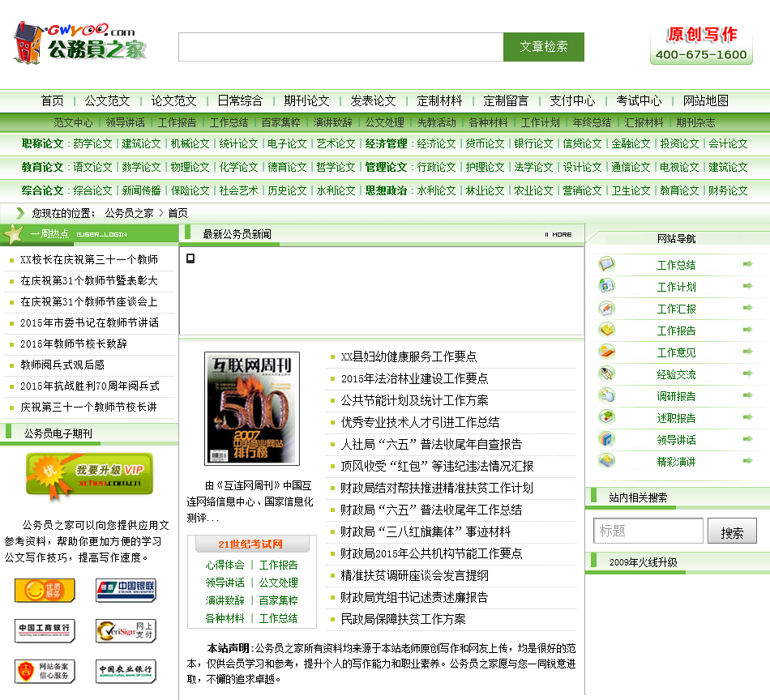The height and width of the screenshot is (700, 770).
Task: Open the 互联网周刊 magazine cover thumbnail
Action: click(252, 408)
